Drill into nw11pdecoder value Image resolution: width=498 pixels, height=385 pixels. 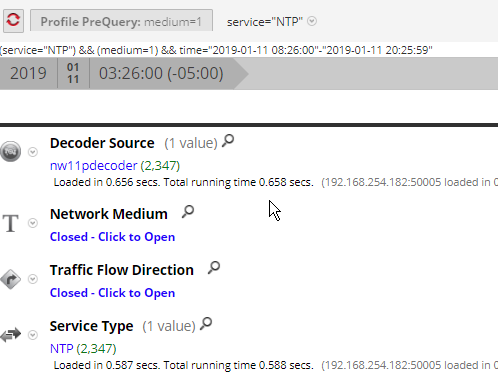93,166
